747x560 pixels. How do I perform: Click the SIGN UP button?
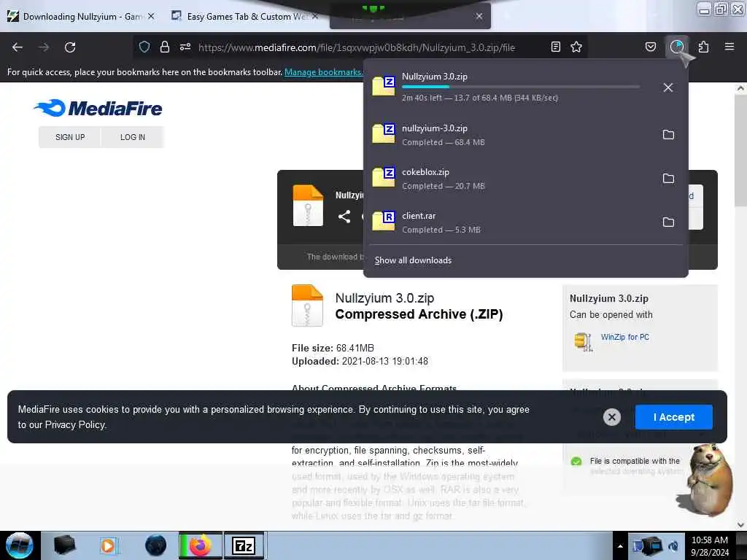(70, 137)
